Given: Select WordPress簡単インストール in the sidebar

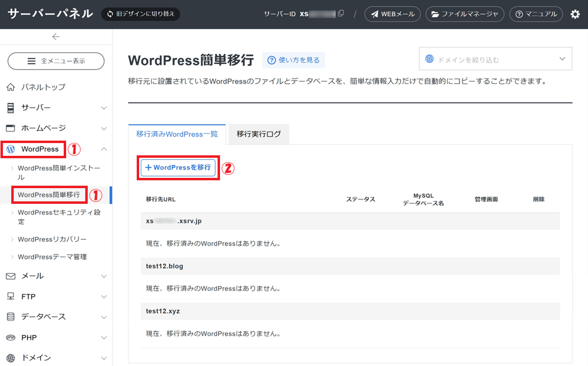Looking at the screenshot, I should click(59, 172).
